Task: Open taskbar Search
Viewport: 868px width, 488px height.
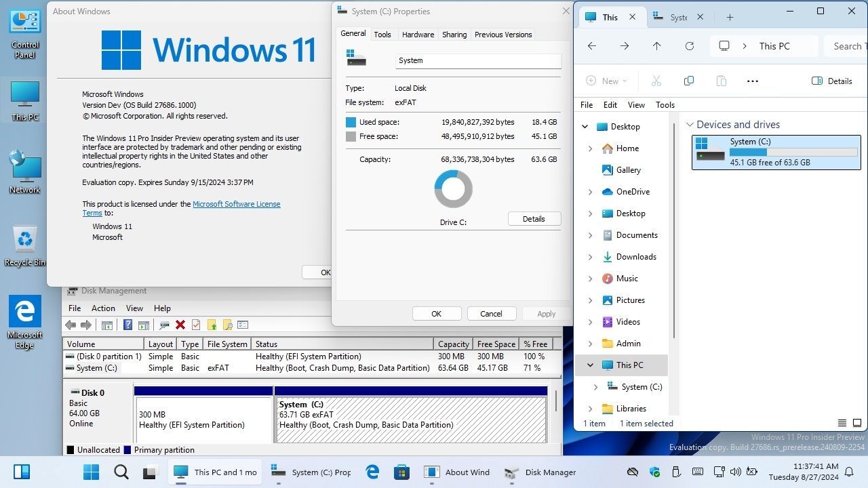Action: pos(121,472)
